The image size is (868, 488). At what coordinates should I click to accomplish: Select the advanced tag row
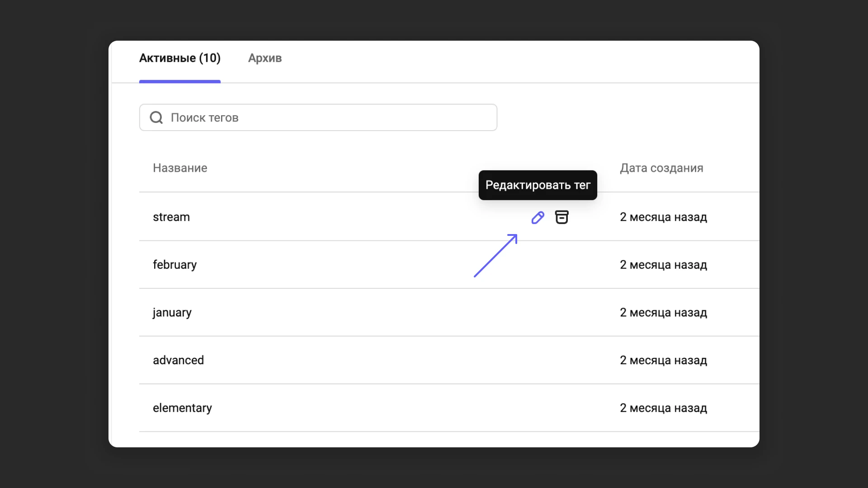[x=178, y=360]
